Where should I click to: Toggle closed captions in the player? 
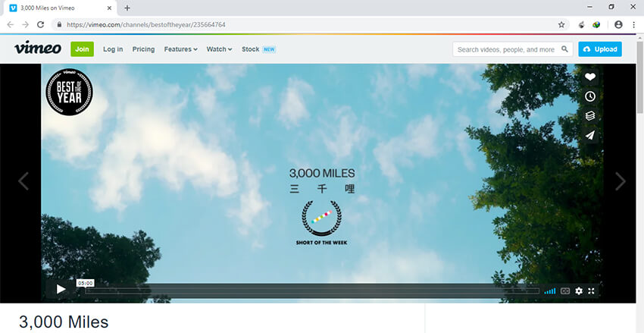[x=564, y=291]
